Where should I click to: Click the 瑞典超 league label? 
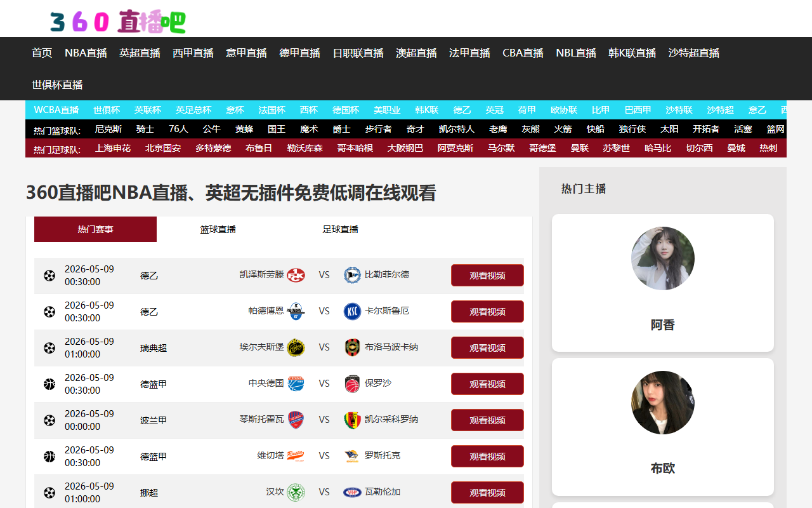click(x=154, y=348)
